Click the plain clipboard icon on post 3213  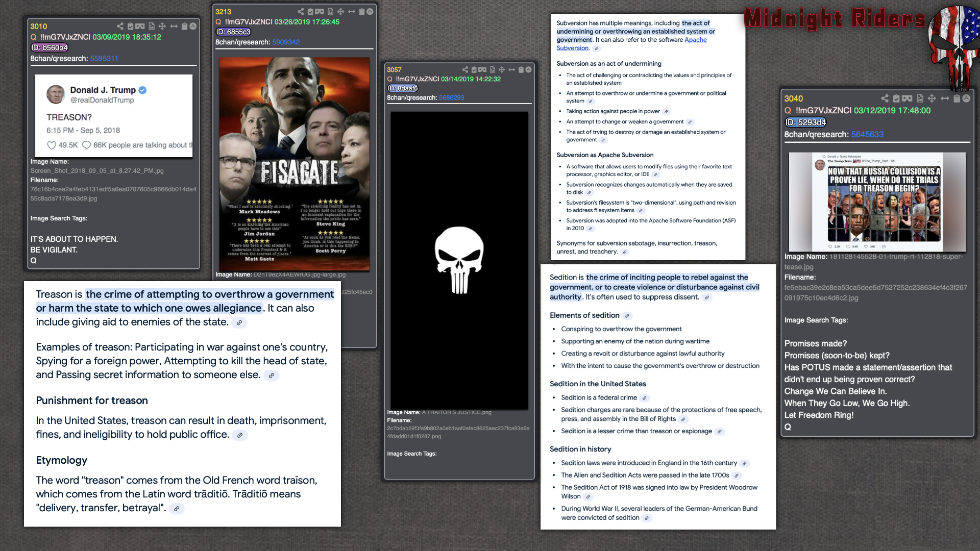pyautogui.click(x=362, y=11)
